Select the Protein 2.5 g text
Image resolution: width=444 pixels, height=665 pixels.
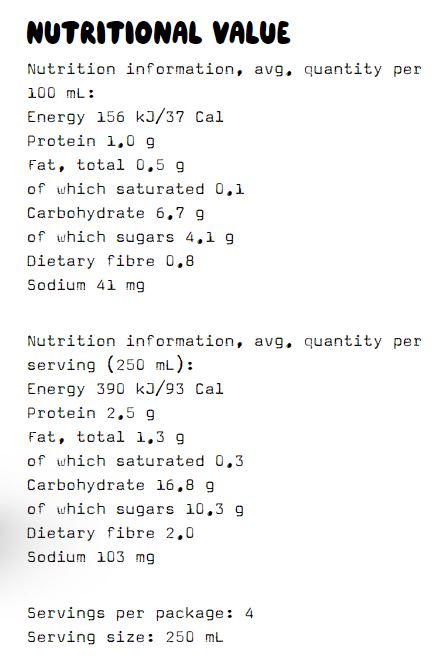91,414
